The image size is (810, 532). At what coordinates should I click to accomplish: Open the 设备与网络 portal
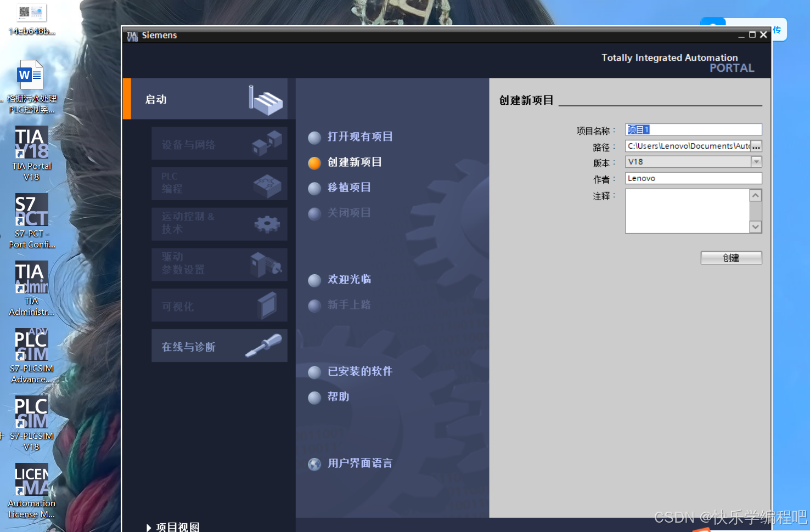click(x=219, y=144)
